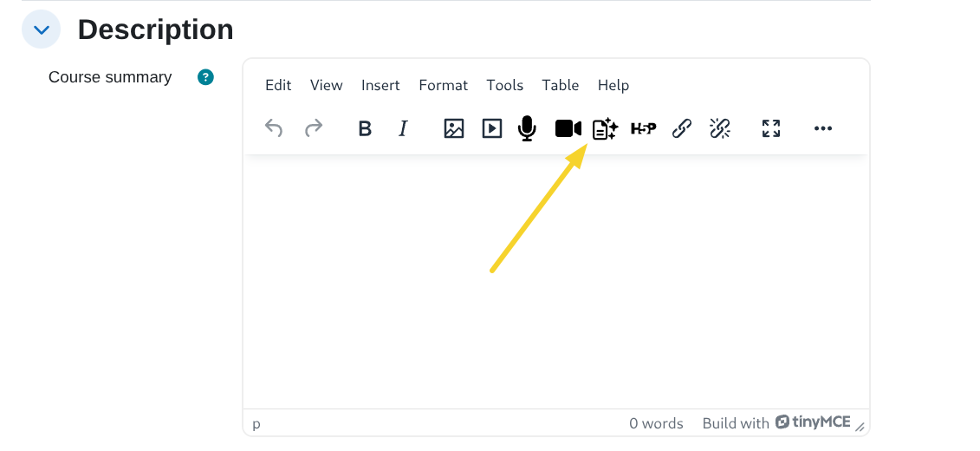
Task: Open the Format menu
Action: click(443, 85)
